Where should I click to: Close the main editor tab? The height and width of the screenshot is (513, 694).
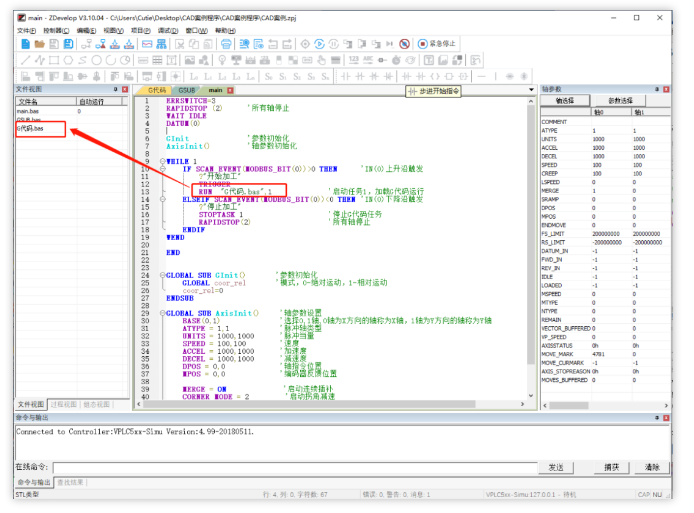[x=230, y=90]
